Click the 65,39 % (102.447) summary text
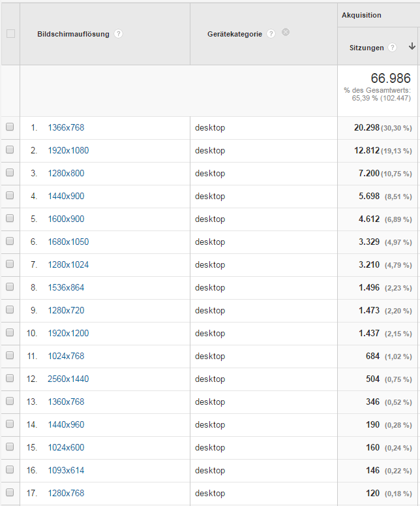 coord(382,98)
